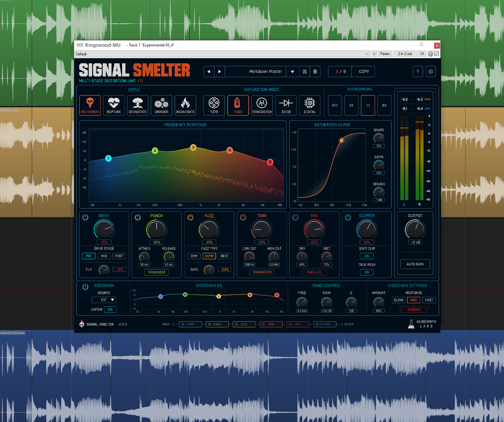The height and width of the screenshot is (422, 504).
Task: Click the COPY button beside A/B
Action: pos(364,72)
